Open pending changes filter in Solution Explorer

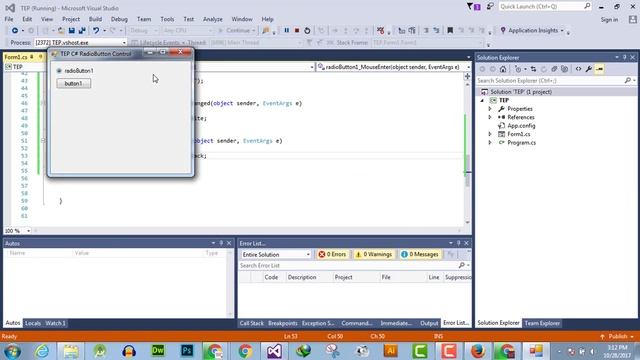tap(518, 69)
